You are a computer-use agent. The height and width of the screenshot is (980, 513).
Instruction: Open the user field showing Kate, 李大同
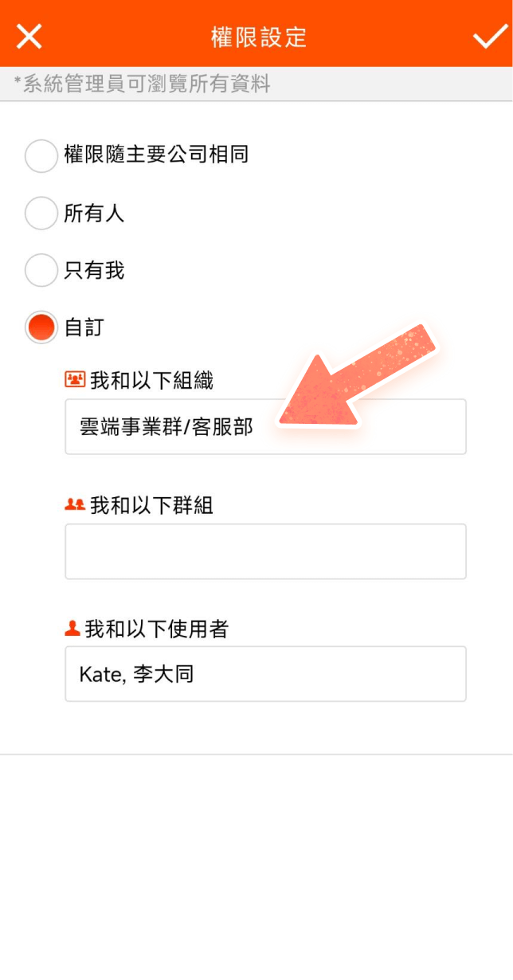[265, 674]
